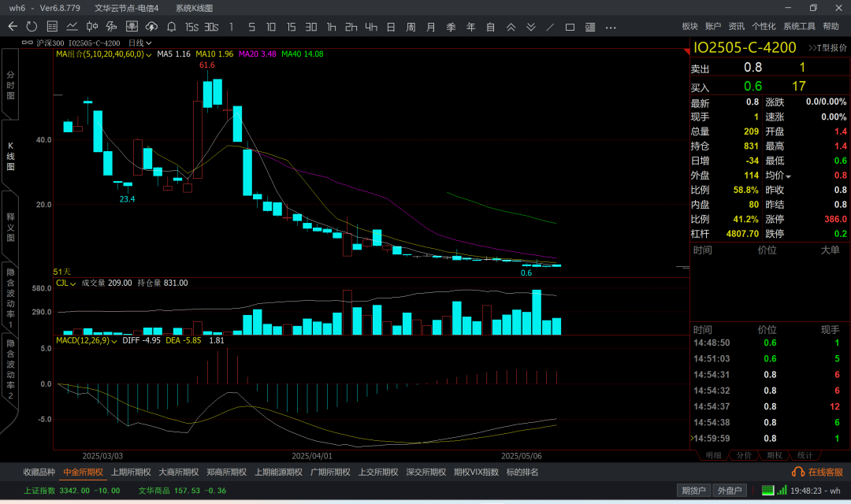
Task: Switch chart to 15s period
Action: [191, 27]
